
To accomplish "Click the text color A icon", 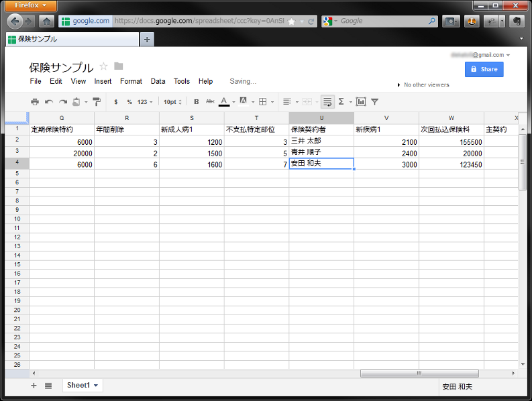I will click(x=224, y=101).
